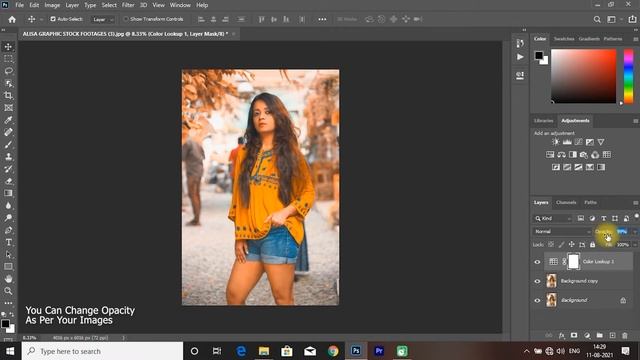
Task: Click the layer style fx icon
Action: (562, 336)
